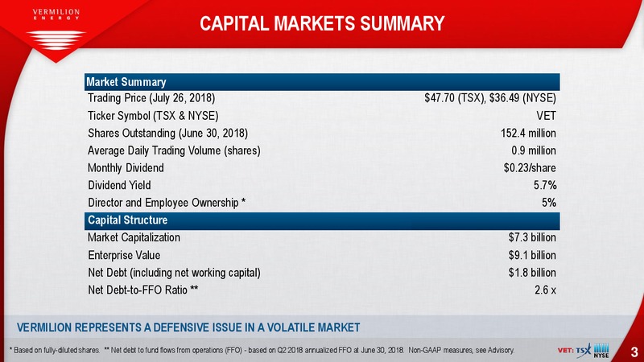This screenshot has height=362, width=644.
Task: Click the 'VET:' label in footer
Action: coord(566,351)
